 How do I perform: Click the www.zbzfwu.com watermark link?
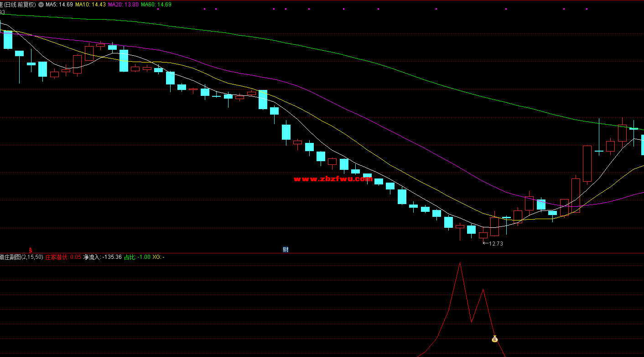[x=333, y=179]
